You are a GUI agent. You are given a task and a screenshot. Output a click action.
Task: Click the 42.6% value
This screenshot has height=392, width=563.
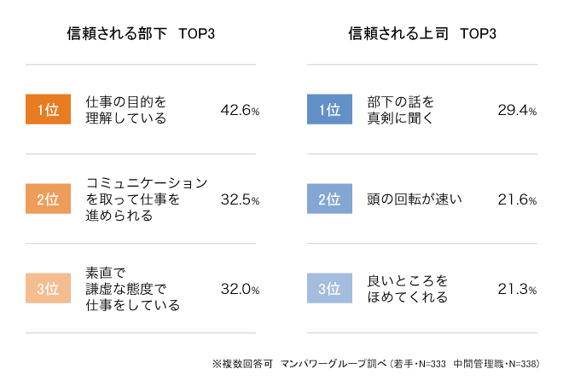[240, 111]
